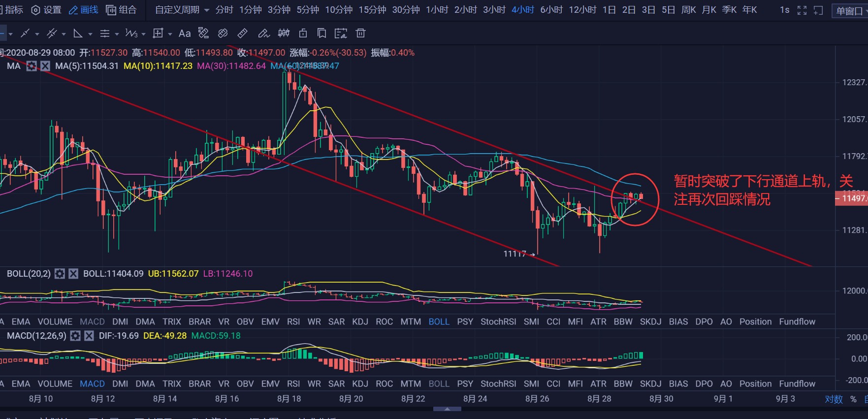Switch to the 1日 timeframe

coord(610,10)
